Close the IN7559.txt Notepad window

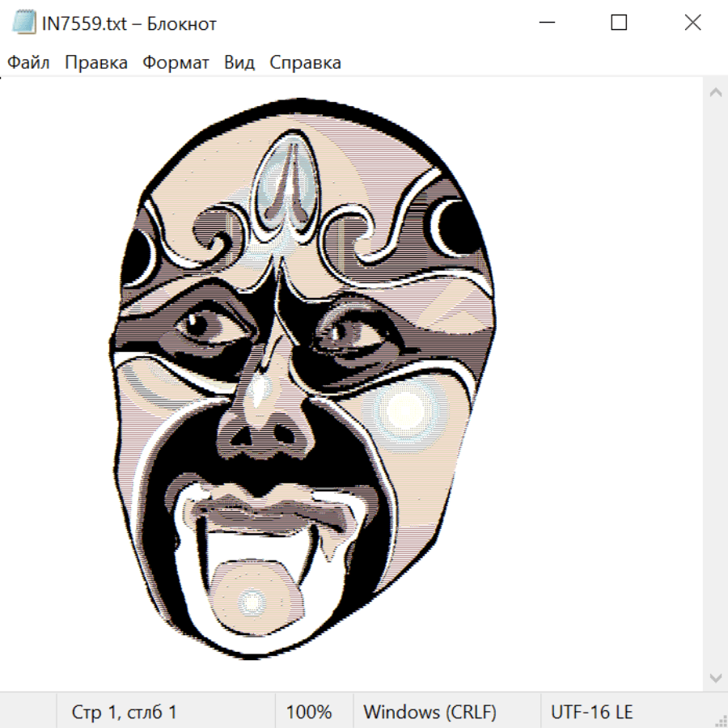(x=692, y=23)
